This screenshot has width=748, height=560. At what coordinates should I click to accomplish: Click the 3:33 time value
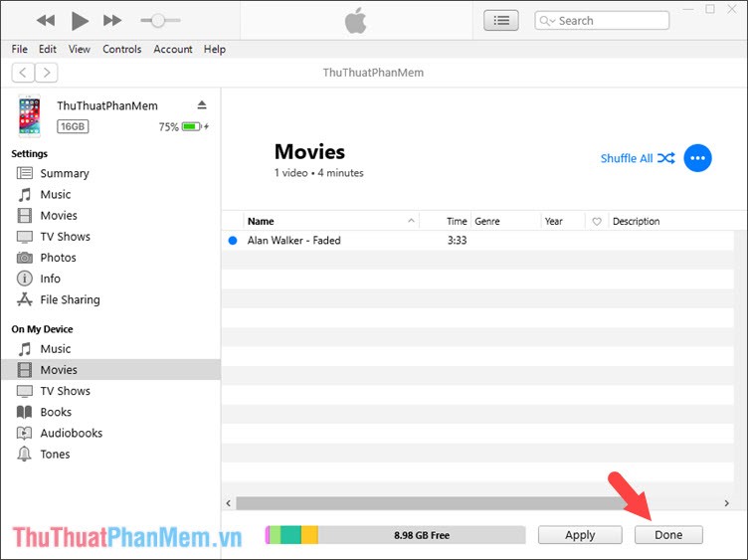click(x=457, y=240)
